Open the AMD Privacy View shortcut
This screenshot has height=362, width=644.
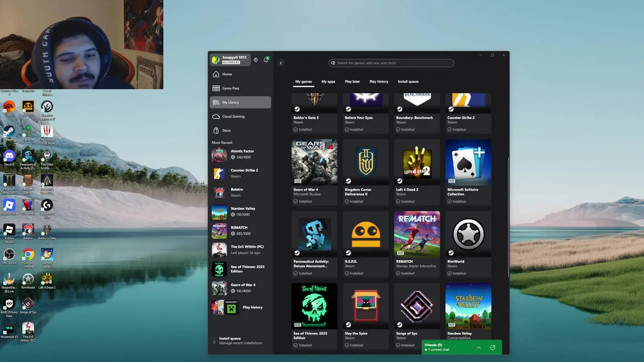[9, 308]
